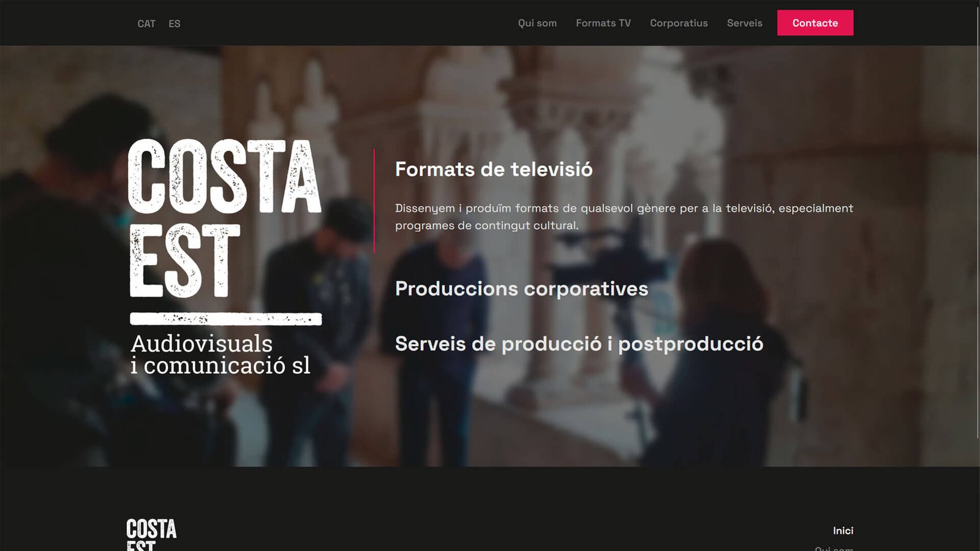This screenshot has width=980, height=551.
Task: Click the red vertical divider line
Action: [x=374, y=201]
